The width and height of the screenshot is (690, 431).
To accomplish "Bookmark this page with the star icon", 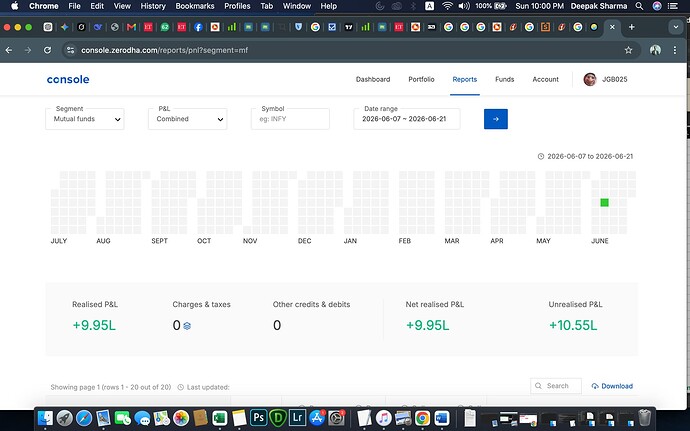I will (x=628, y=50).
